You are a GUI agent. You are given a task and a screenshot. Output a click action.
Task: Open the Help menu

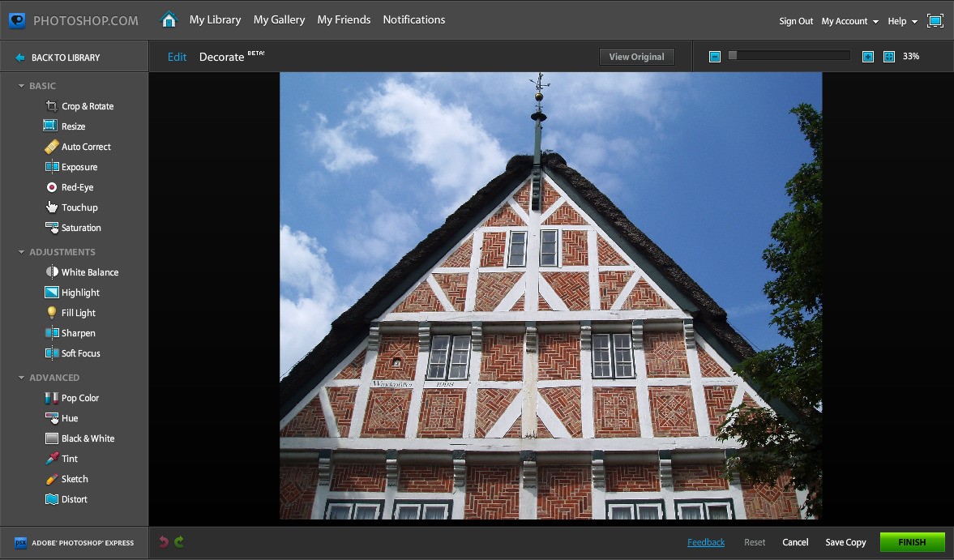(x=898, y=20)
